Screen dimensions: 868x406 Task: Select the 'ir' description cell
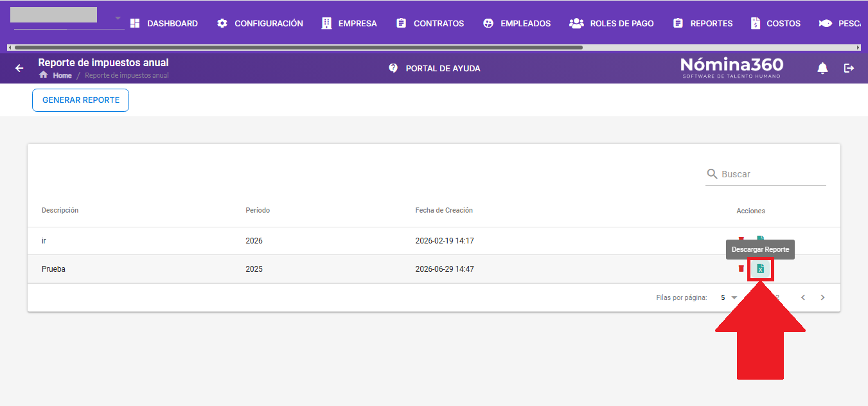(x=44, y=241)
